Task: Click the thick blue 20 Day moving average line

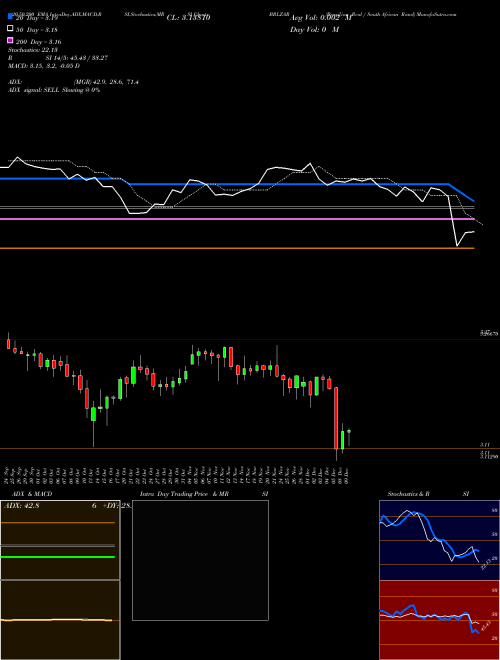Action: [x=236, y=184]
